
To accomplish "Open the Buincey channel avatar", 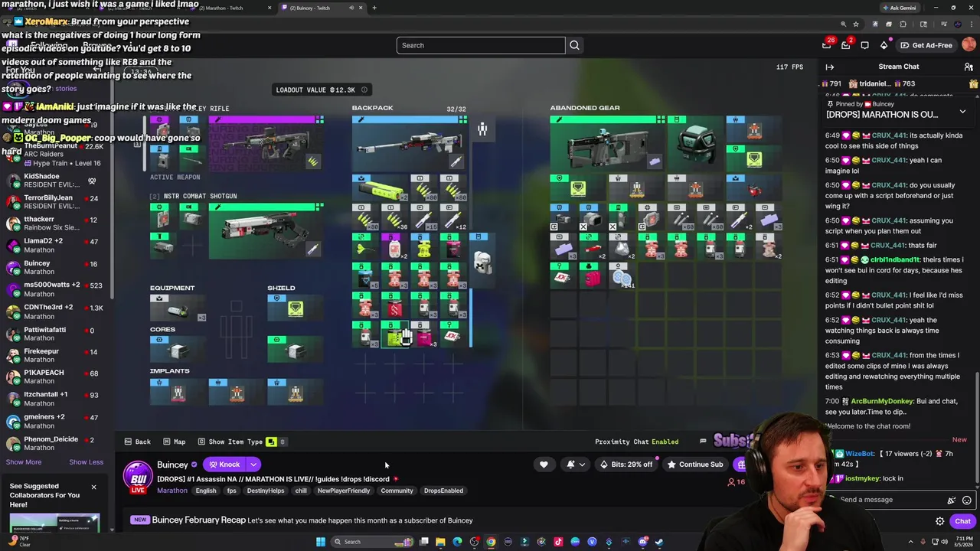I will click(x=138, y=476).
